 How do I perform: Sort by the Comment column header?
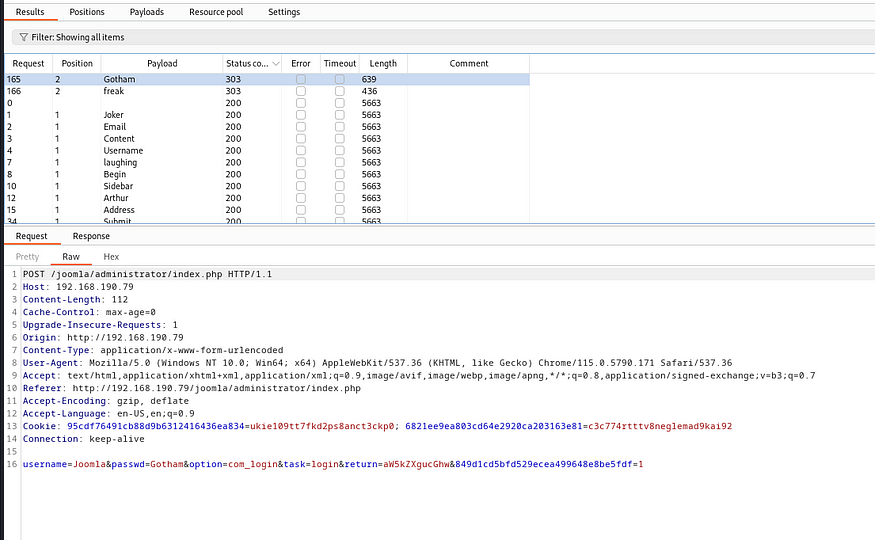469,64
